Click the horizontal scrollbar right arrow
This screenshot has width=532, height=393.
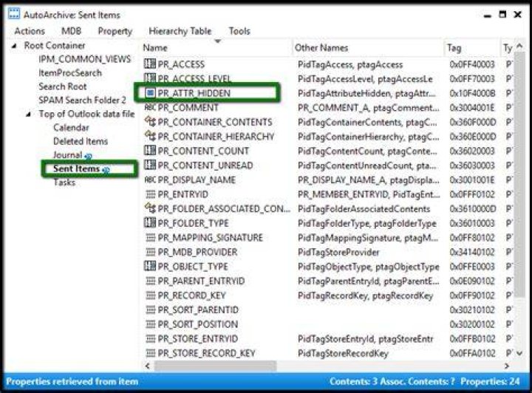[507, 366]
